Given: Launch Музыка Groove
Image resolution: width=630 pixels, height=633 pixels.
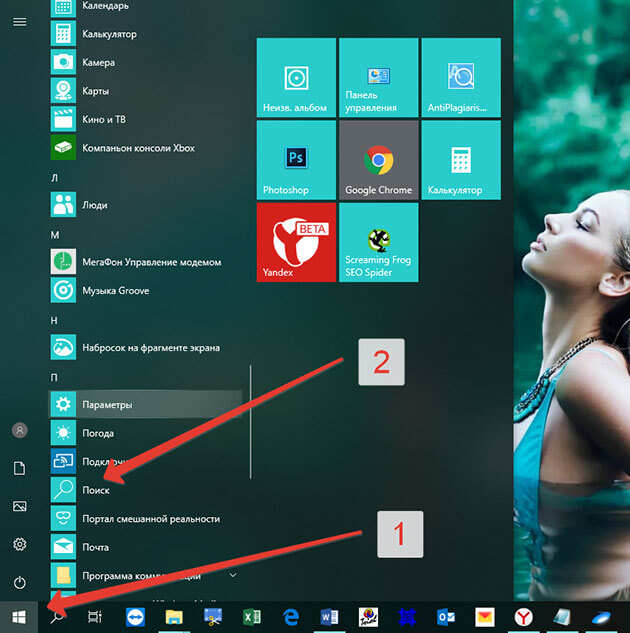Looking at the screenshot, I should point(146,291).
